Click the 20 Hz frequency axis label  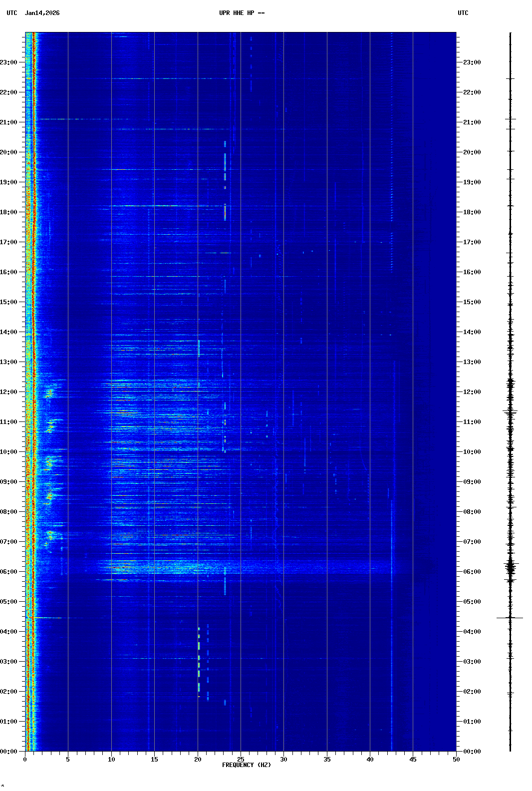click(198, 759)
